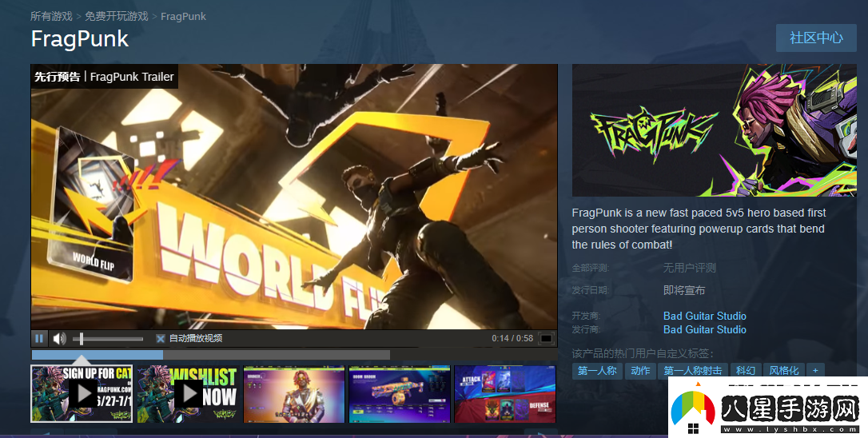Select the 第一人称 tag
The image size is (868, 438).
[x=597, y=371]
